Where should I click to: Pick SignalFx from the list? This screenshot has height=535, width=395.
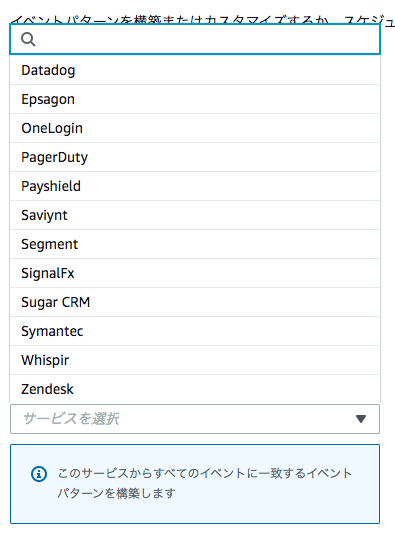click(x=195, y=273)
